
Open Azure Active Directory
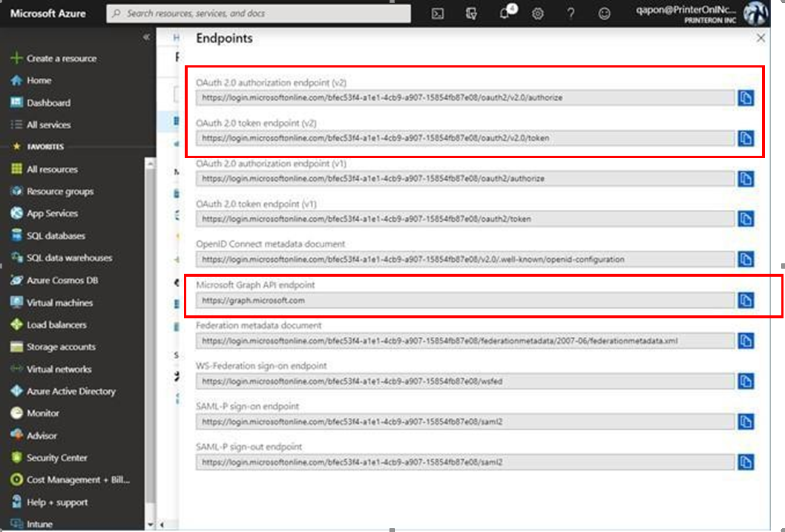[x=72, y=391]
